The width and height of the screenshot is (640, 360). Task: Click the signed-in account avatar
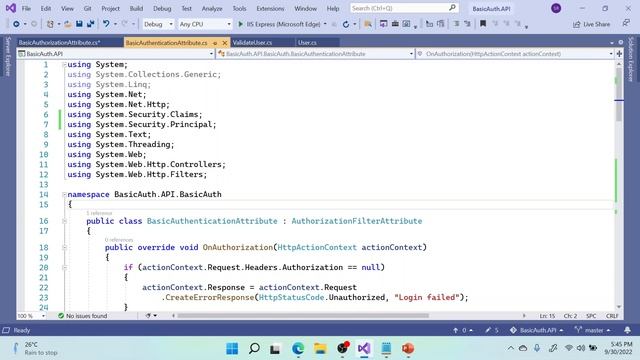click(x=556, y=8)
